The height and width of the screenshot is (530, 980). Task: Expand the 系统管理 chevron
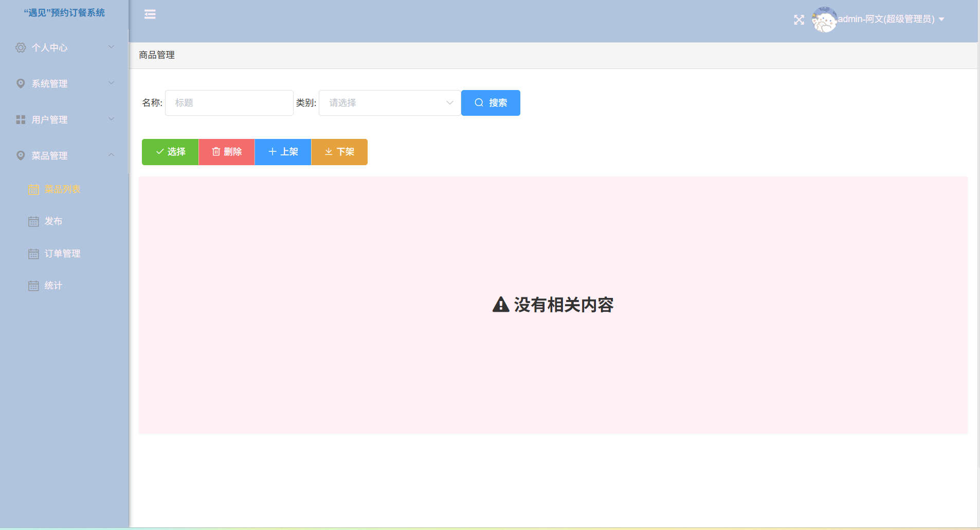point(111,83)
